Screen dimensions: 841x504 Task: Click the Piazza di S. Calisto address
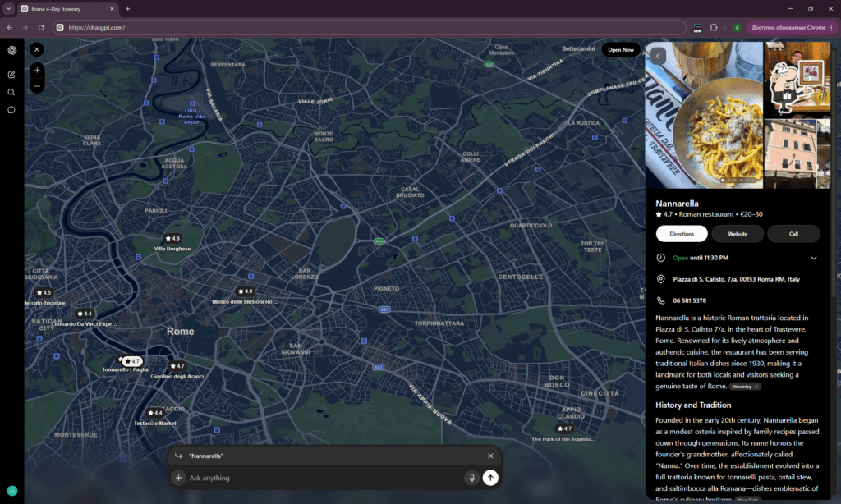tap(736, 279)
